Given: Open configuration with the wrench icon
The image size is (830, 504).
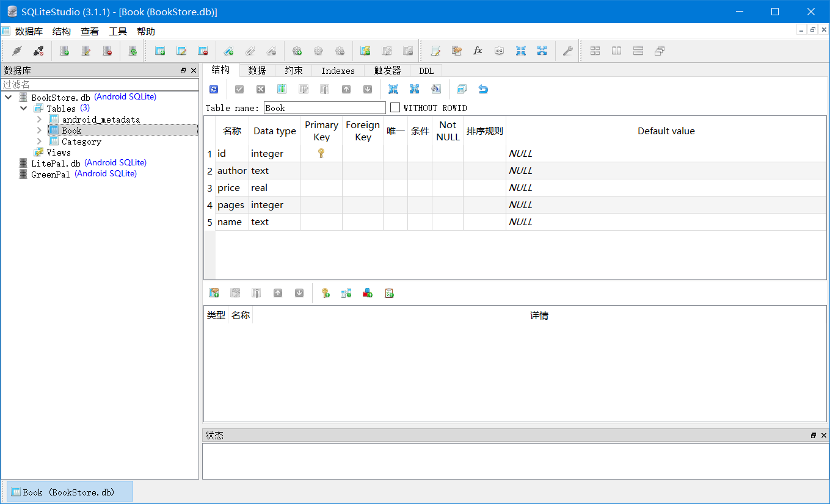Looking at the screenshot, I should [567, 51].
